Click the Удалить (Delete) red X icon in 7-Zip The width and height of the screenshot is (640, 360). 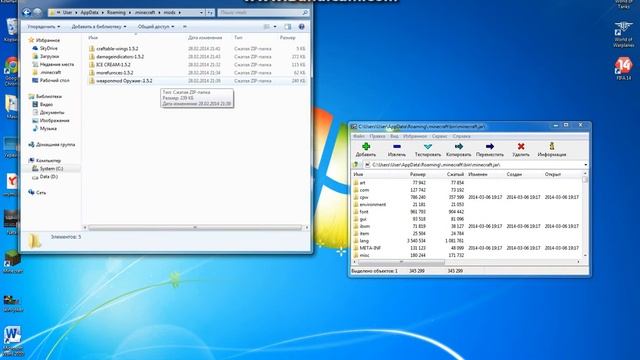tap(521, 147)
